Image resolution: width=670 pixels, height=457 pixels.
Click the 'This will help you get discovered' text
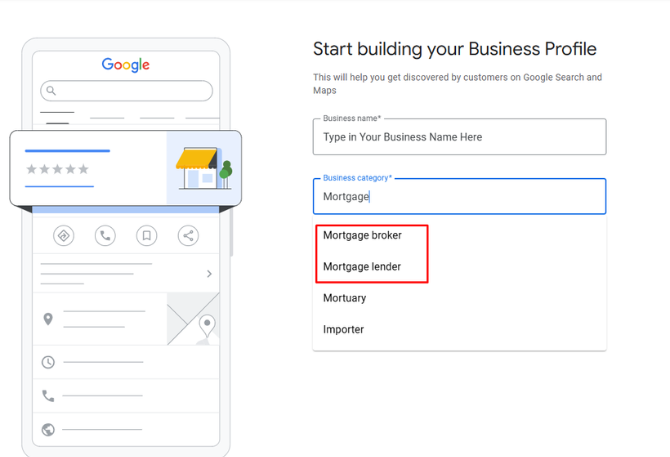click(x=458, y=84)
